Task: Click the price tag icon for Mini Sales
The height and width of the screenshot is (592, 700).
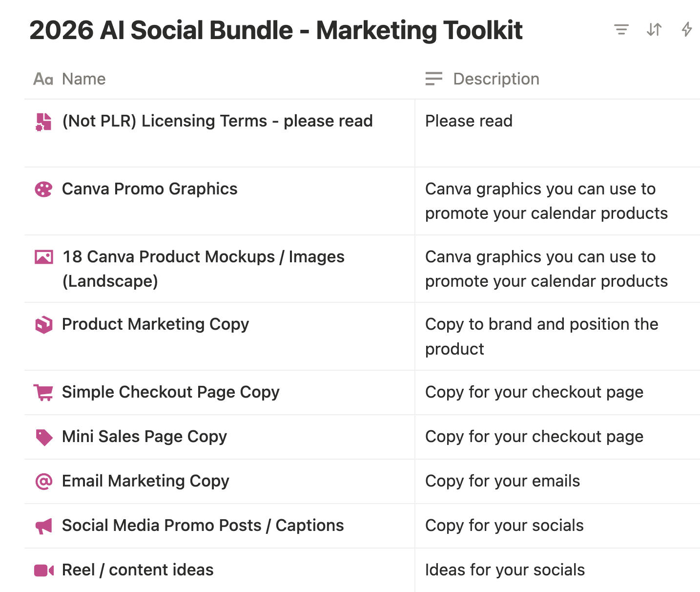Action: [43, 437]
